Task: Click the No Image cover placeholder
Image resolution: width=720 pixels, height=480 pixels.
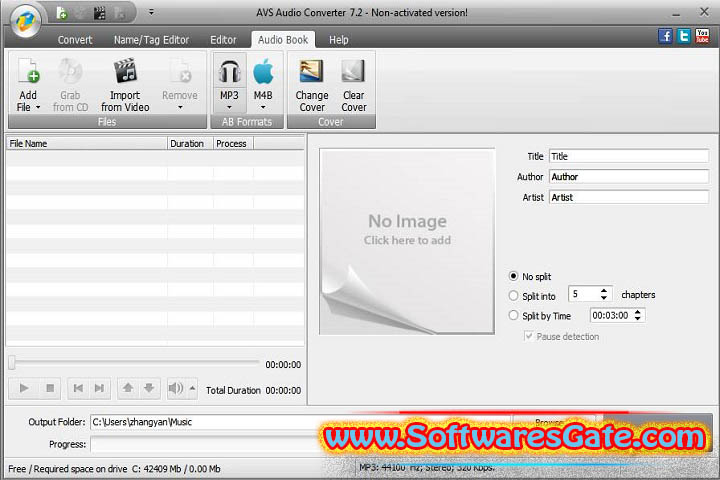Action: pyautogui.click(x=407, y=241)
